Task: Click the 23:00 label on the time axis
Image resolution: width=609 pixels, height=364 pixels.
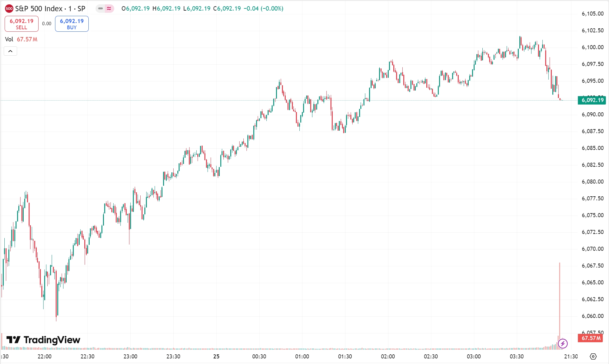Action: (130, 357)
